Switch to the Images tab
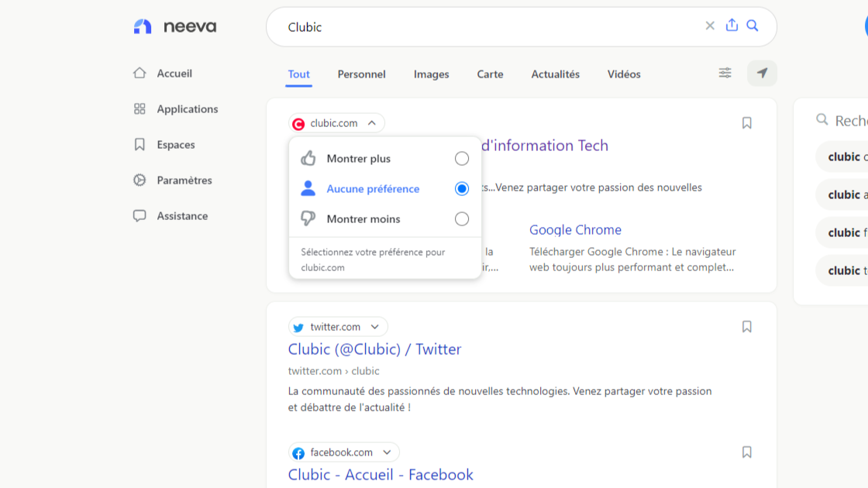Screen dimensions: 868x488 pyautogui.click(x=431, y=74)
